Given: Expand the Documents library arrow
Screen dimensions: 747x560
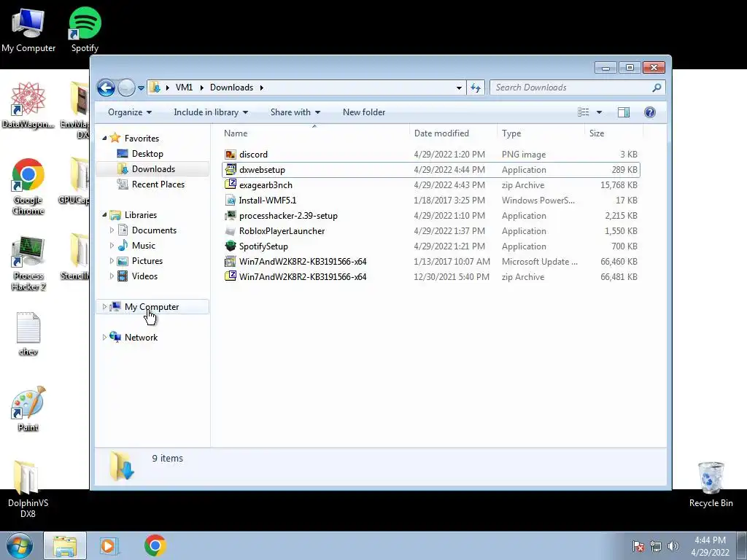Looking at the screenshot, I should pos(112,230).
